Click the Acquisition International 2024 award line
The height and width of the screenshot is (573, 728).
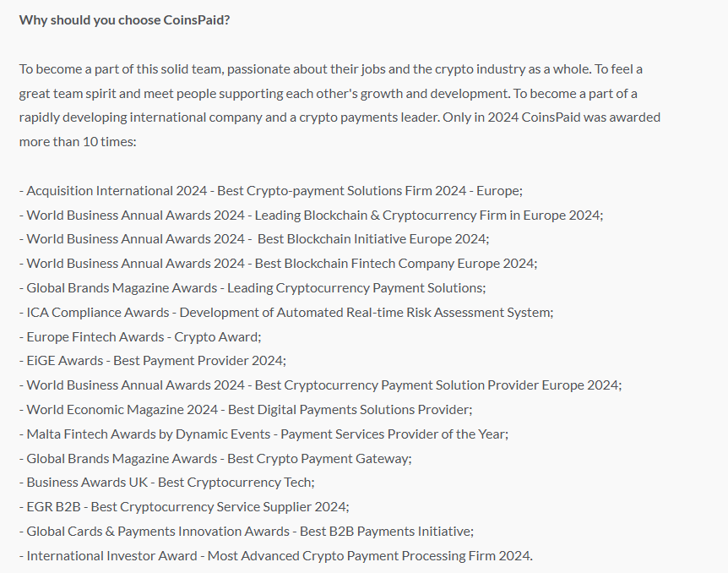click(271, 191)
